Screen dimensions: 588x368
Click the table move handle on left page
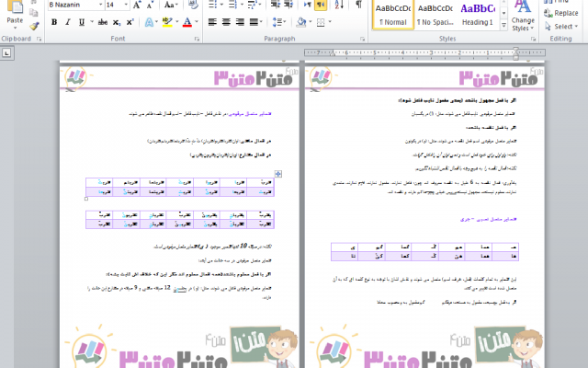point(277,174)
